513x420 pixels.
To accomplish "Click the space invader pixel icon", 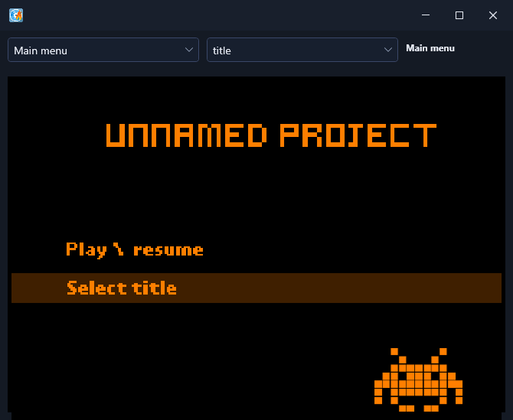I will (419, 379).
